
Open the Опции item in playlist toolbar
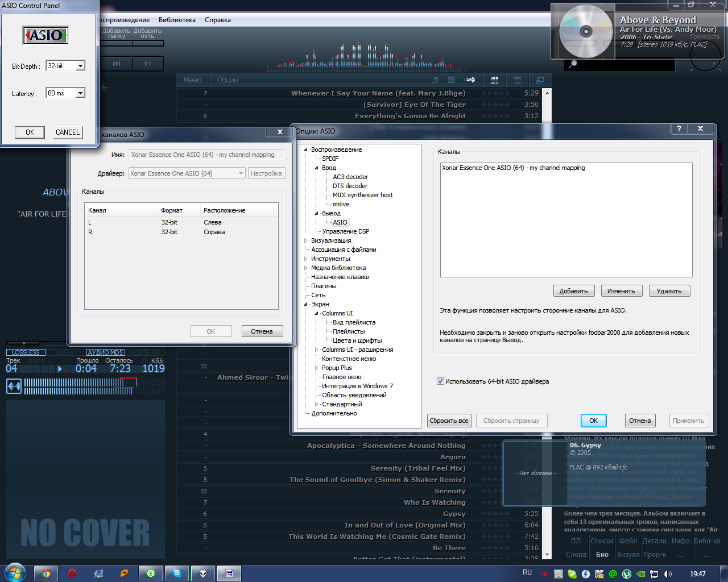click(227, 80)
